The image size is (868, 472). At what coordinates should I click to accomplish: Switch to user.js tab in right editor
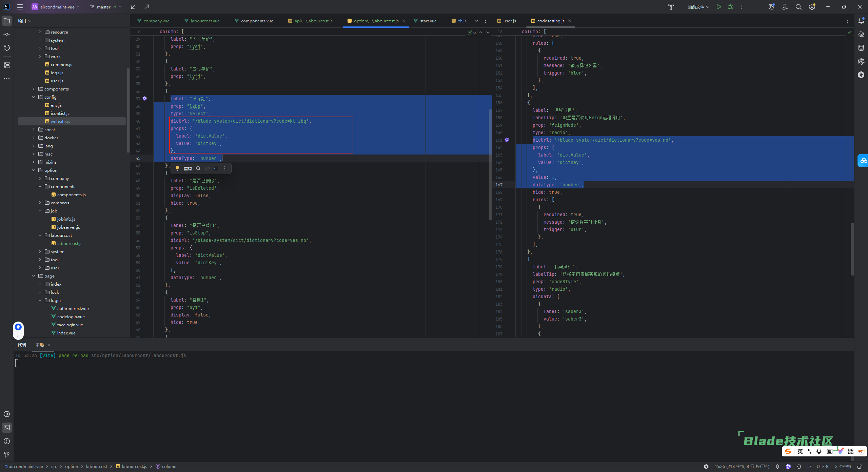[x=506, y=21]
